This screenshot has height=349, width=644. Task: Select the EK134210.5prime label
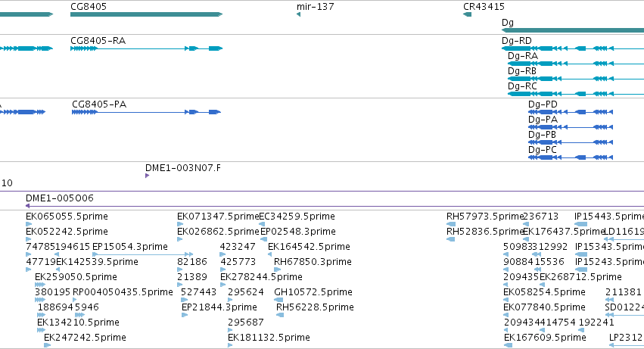tap(78, 323)
